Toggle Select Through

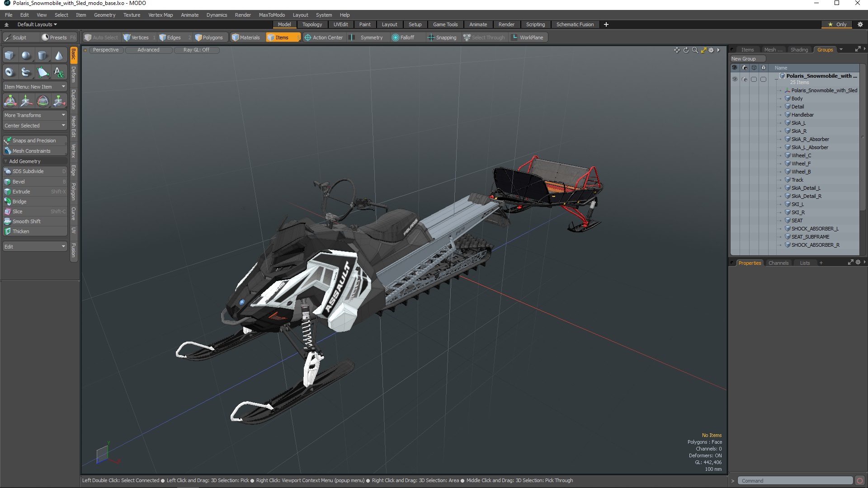coord(484,38)
